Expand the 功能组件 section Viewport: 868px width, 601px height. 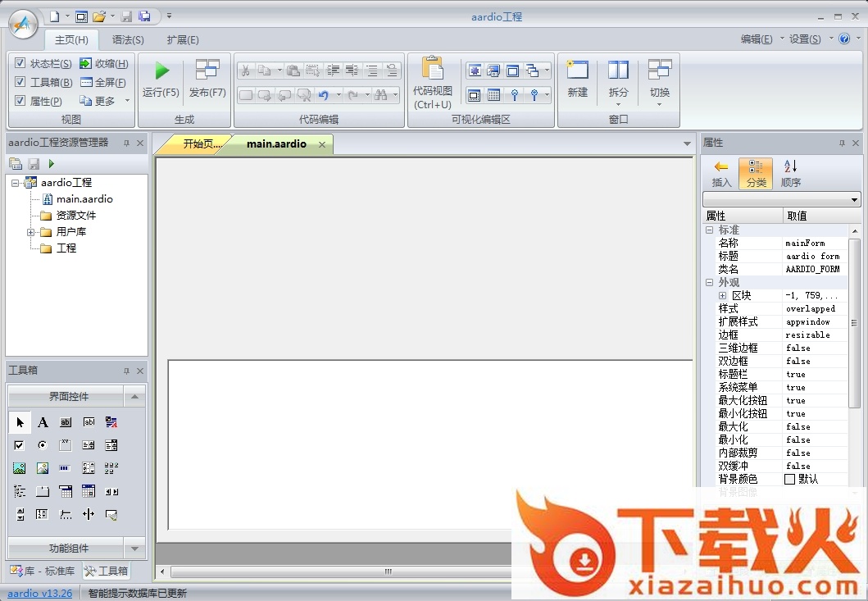point(134,549)
